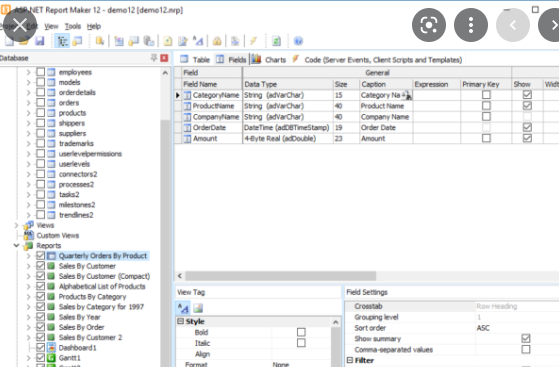Screen dimensions: 559x367
Task: Open the Tools menu
Action: click(72, 26)
